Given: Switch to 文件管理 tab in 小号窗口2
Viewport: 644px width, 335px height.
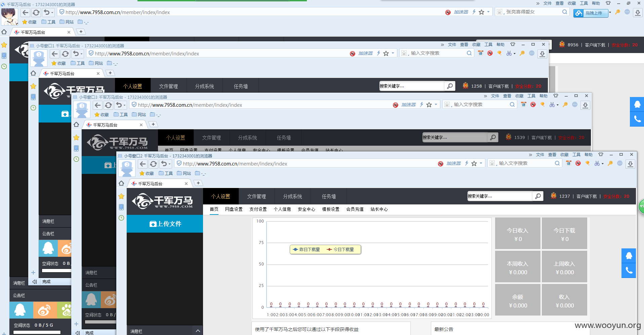Looking at the screenshot, I should click(x=256, y=196).
